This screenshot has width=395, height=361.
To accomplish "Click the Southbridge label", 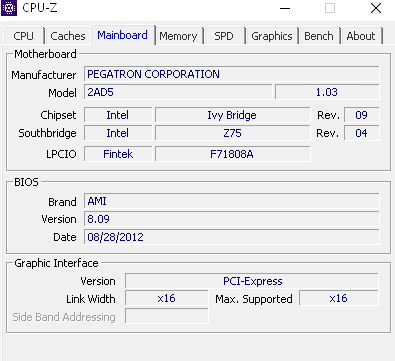I will point(47,133).
